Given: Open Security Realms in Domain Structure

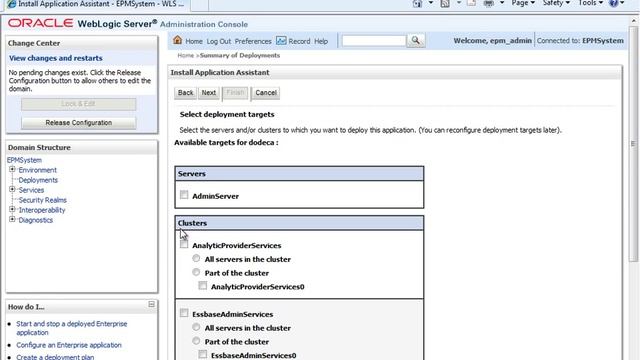Looking at the screenshot, I should [42, 200].
